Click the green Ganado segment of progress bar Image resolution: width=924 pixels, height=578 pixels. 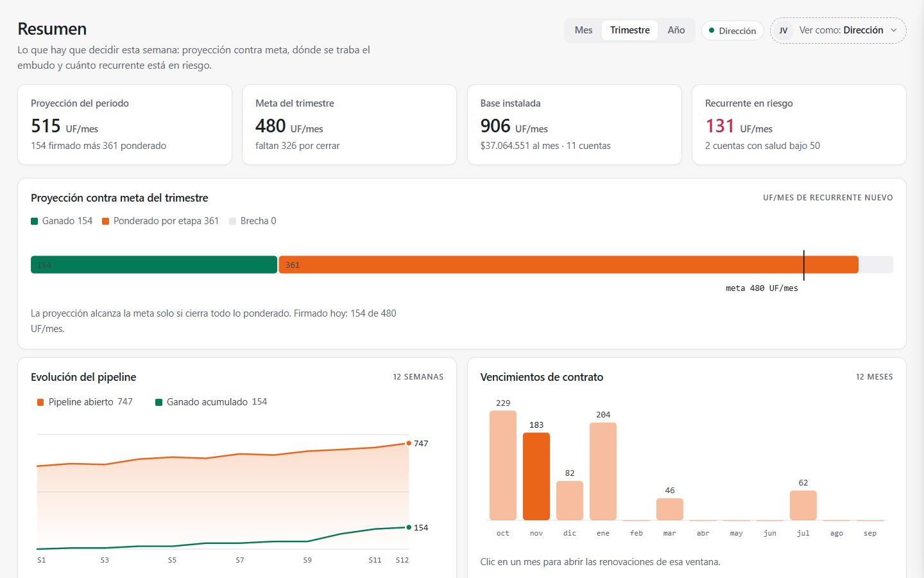pos(154,265)
